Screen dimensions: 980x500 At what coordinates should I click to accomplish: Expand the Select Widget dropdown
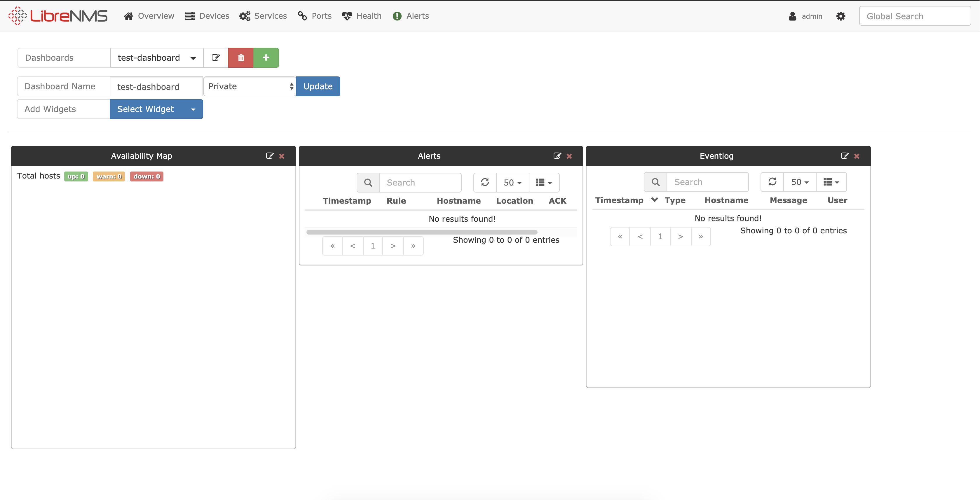pyautogui.click(x=156, y=109)
